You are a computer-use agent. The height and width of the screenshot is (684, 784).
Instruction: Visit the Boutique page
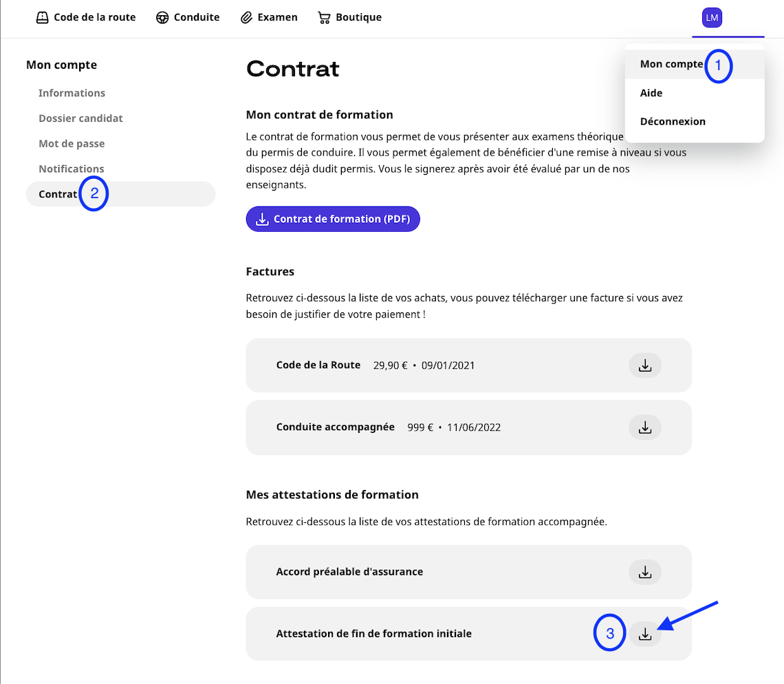click(358, 18)
